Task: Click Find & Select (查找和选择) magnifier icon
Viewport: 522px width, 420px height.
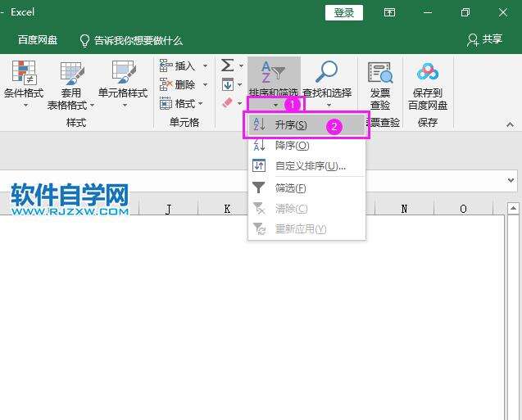Action: 327,71
